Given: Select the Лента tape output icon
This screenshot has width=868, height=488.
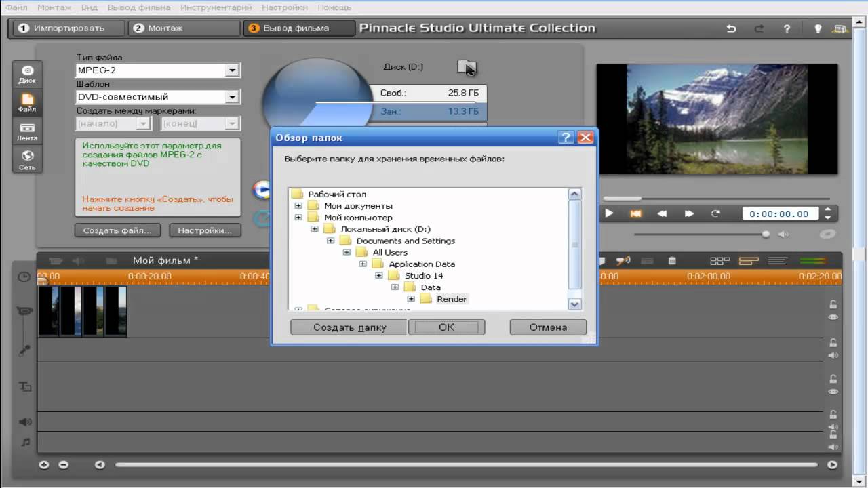Looking at the screenshot, I should [x=27, y=131].
